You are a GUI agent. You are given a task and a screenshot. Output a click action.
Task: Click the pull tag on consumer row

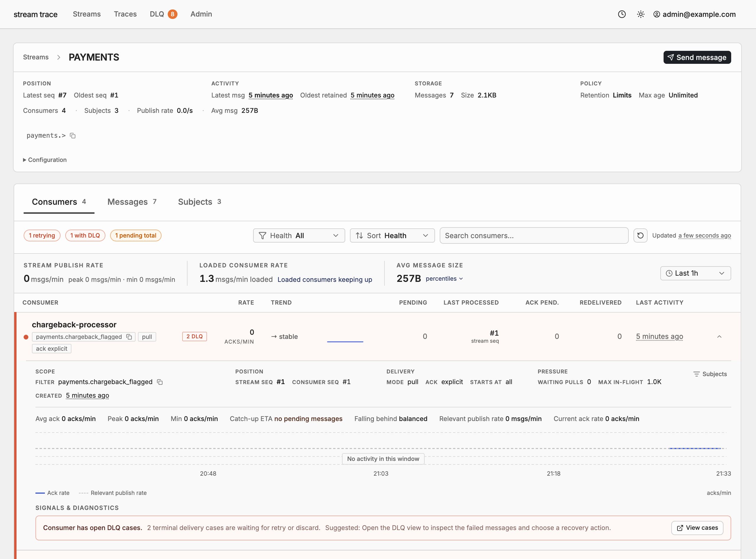click(147, 337)
